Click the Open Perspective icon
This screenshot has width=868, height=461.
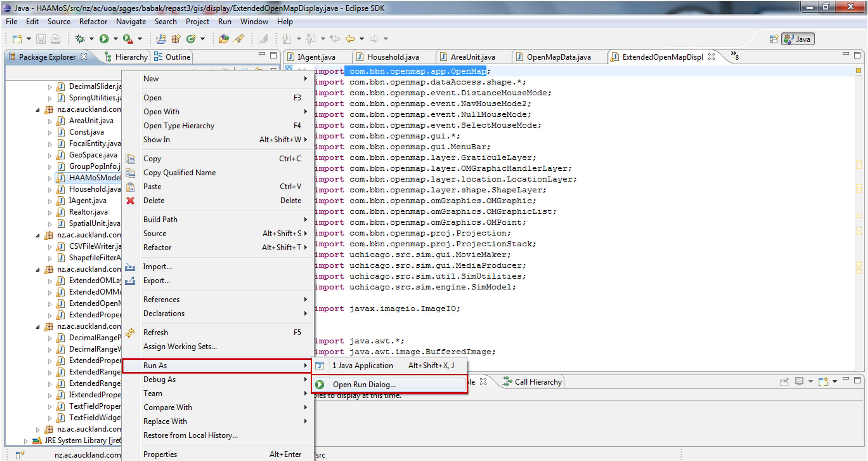pyautogui.click(x=774, y=39)
